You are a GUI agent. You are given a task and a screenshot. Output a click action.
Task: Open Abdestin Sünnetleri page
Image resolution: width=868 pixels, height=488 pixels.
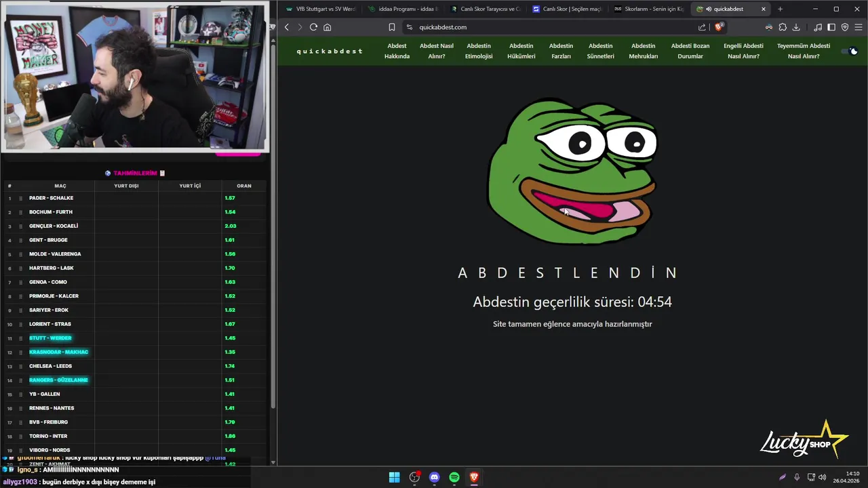tap(600, 51)
